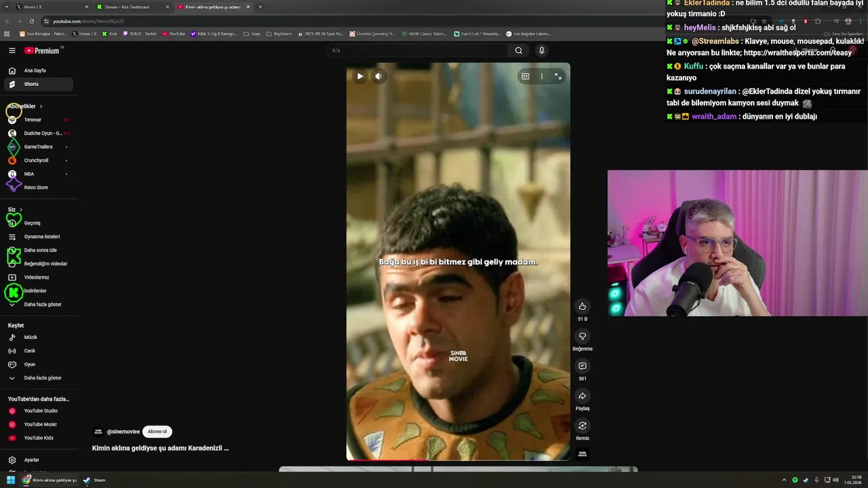Open the NBA channel subscription
Screen dimensions: 868x488
click(38, 174)
